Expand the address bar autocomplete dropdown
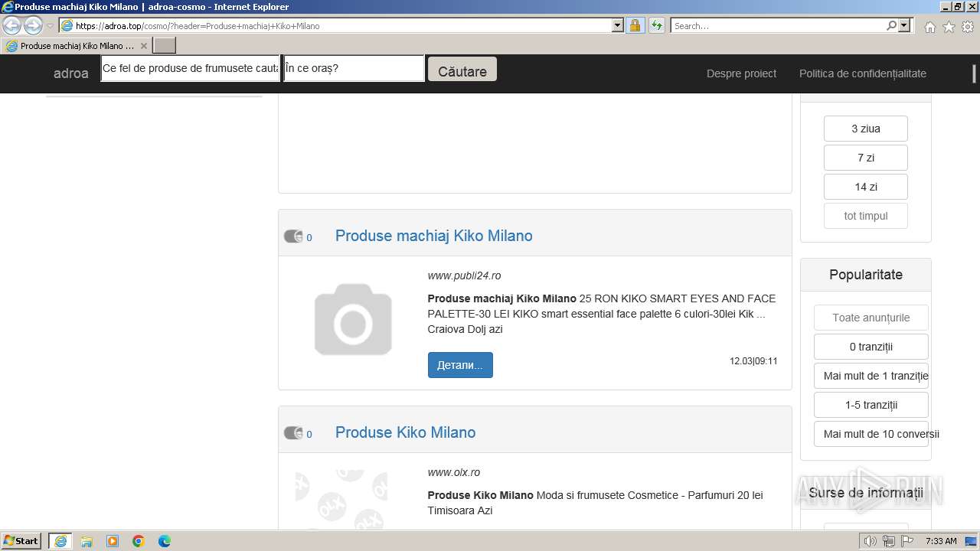 (x=618, y=26)
